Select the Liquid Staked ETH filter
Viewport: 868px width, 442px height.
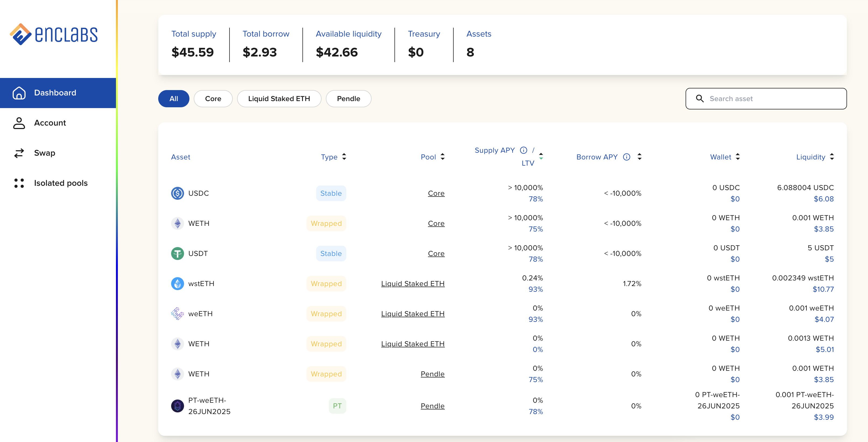point(279,99)
